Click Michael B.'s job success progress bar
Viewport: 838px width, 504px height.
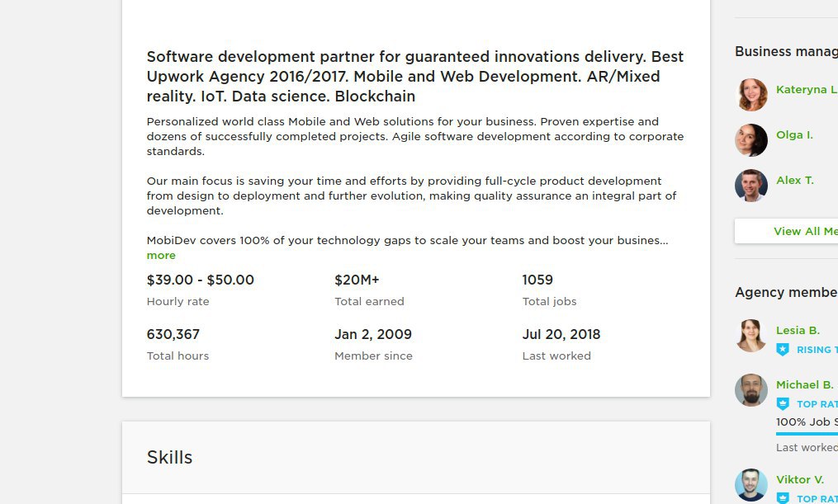tap(807, 434)
